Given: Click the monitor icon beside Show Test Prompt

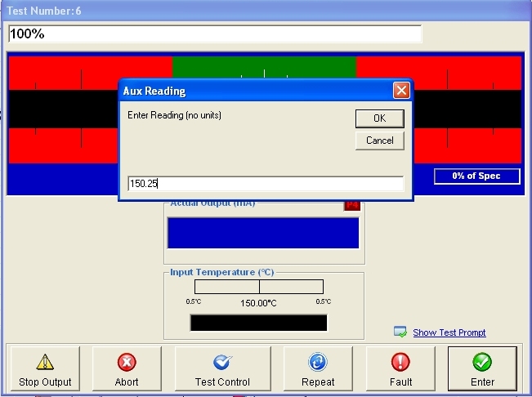Looking at the screenshot, I should tap(400, 332).
